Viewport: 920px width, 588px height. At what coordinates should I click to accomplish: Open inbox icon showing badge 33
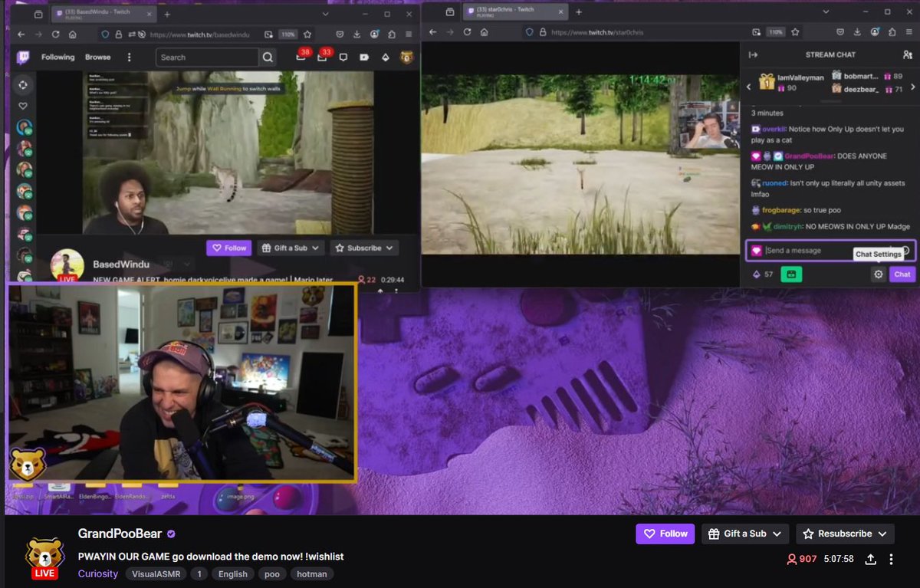coord(322,57)
